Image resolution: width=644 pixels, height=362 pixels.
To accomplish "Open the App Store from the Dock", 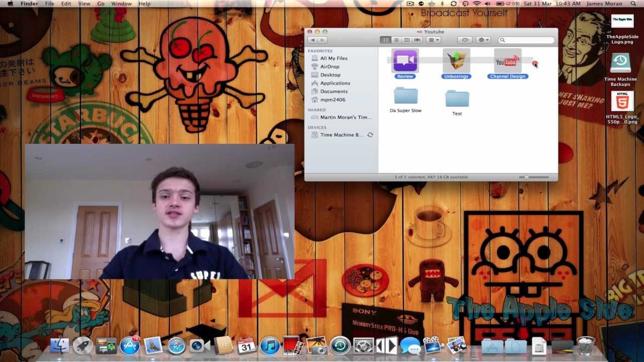I will tap(130, 345).
